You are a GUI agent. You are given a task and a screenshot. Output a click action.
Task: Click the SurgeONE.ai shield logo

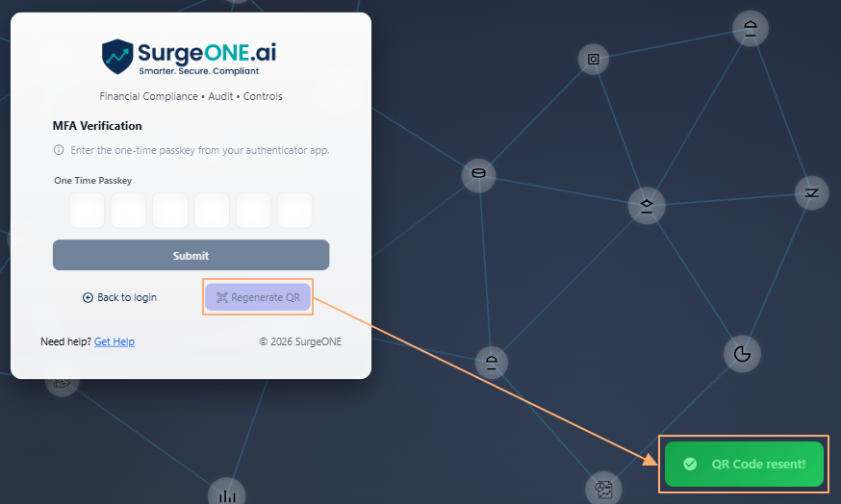(x=118, y=57)
